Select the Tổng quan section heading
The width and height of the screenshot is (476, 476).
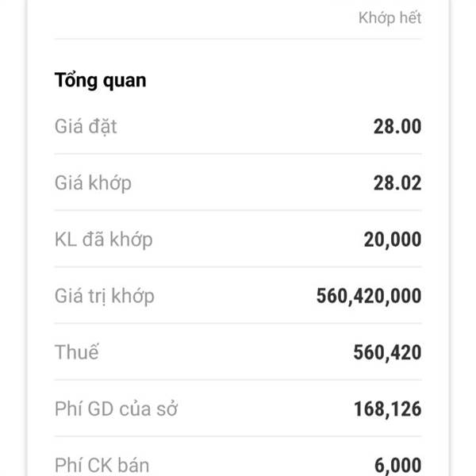(100, 81)
